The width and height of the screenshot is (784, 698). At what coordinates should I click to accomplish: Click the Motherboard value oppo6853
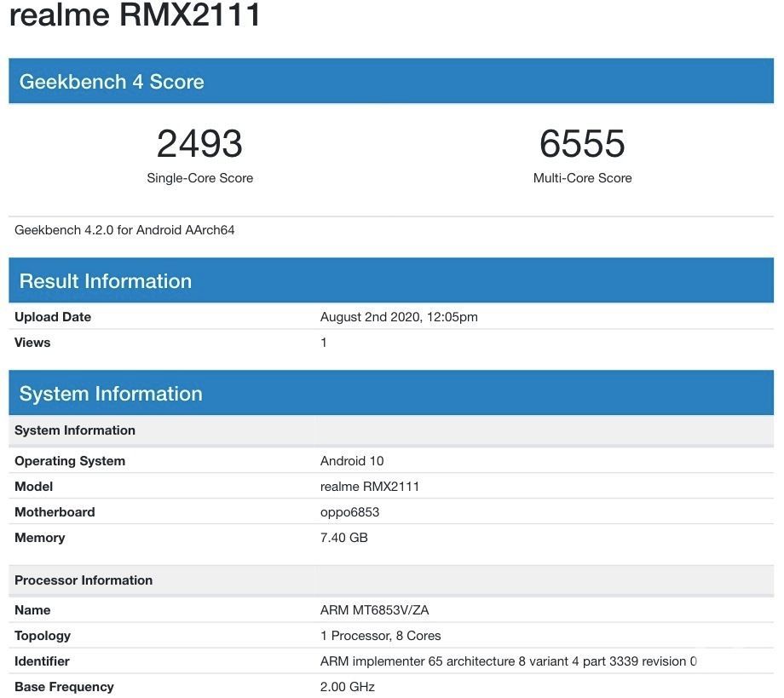[x=349, y=511]
